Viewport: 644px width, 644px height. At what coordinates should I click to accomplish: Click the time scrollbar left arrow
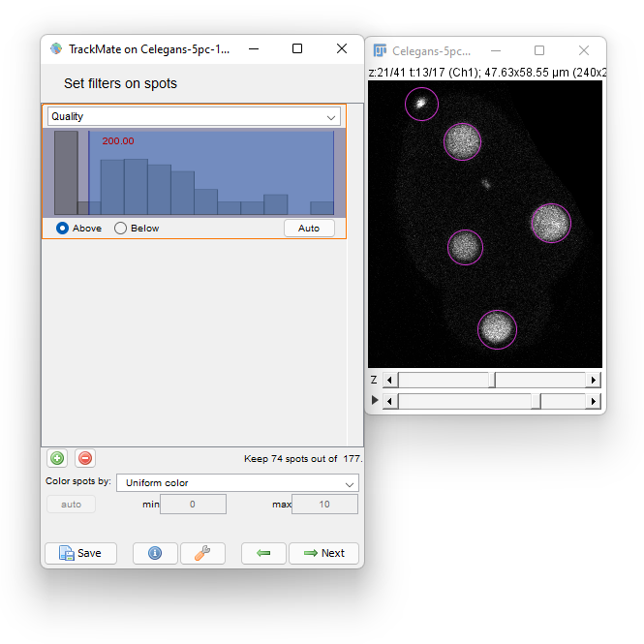click(x=390, y=401)
